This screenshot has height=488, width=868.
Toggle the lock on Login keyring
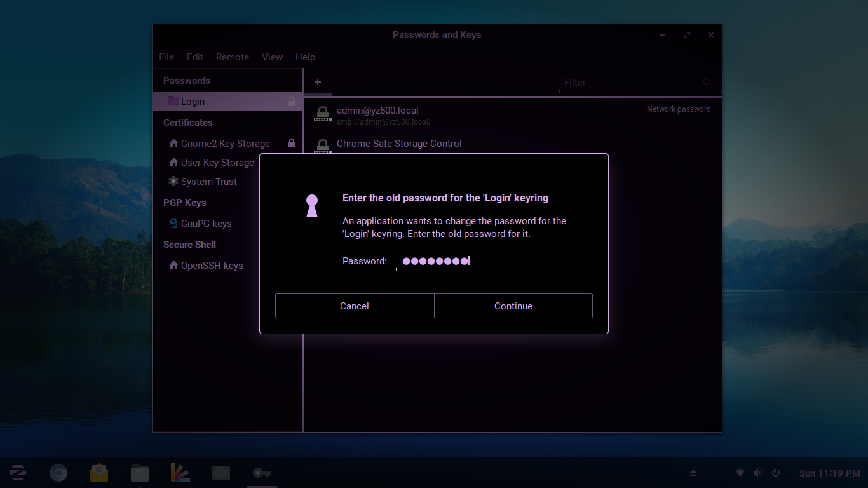[291, 101]
